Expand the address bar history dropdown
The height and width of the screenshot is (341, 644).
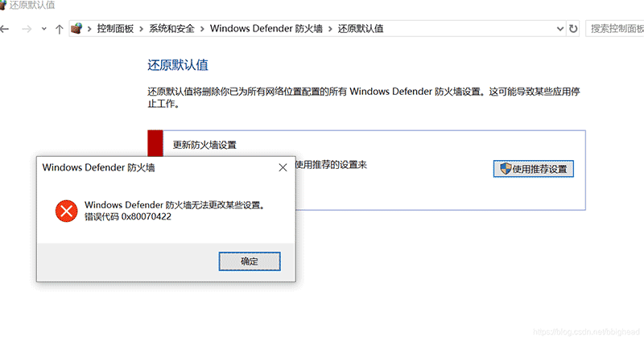(559, 29)
